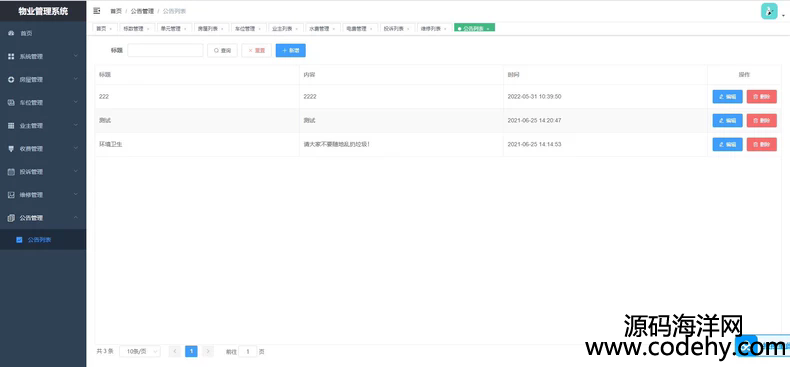Switch to the 业主列表 tab
Screen dimensions: 790x367
(x=285, y=29)
